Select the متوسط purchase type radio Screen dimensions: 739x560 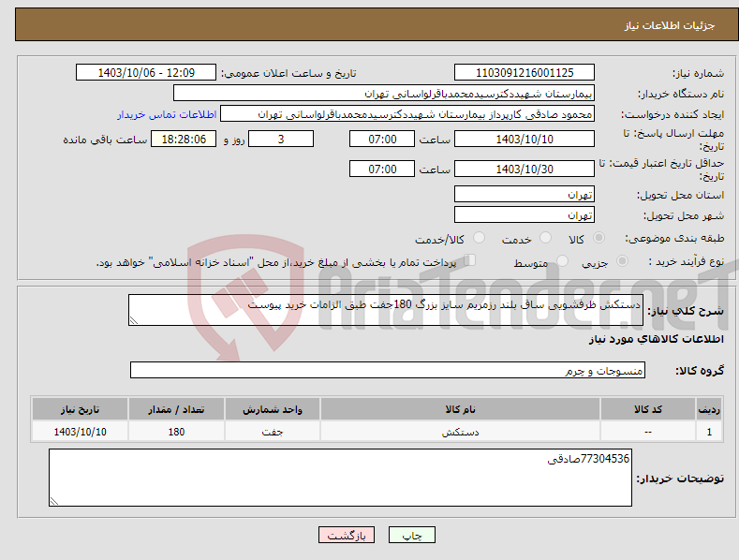(562, 260)
